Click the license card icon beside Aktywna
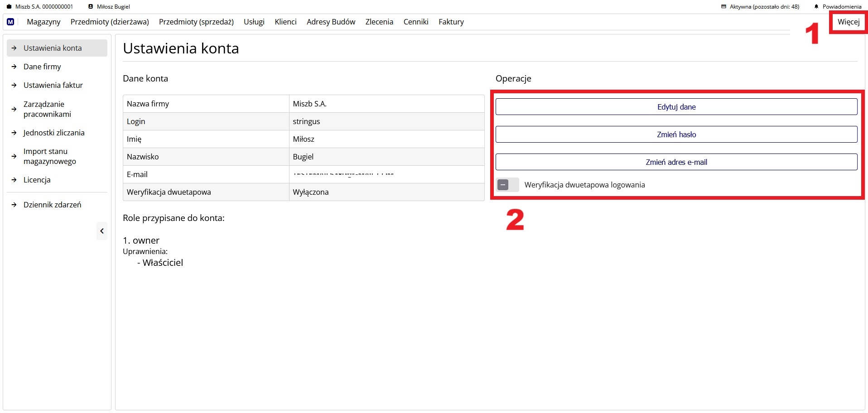 [x=723, y=7]
